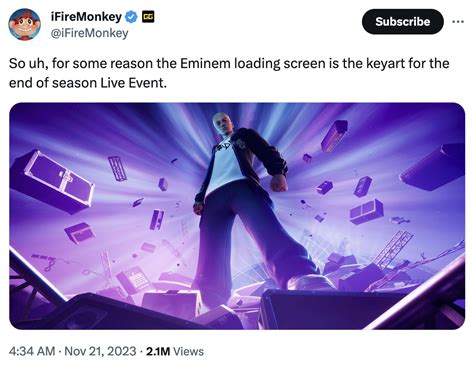
Task: Click the large floating speaker case at left
Action: pyautogui.click(x=53, y=180)
